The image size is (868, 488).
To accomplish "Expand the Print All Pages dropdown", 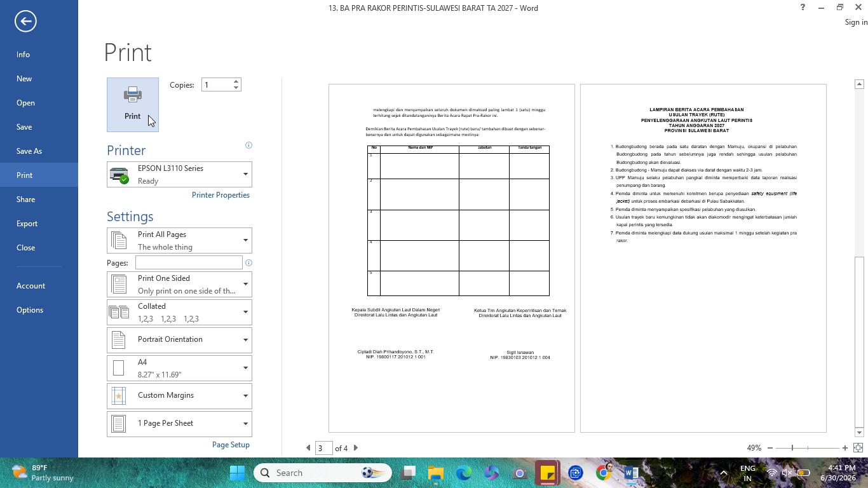I will point(179,240).
